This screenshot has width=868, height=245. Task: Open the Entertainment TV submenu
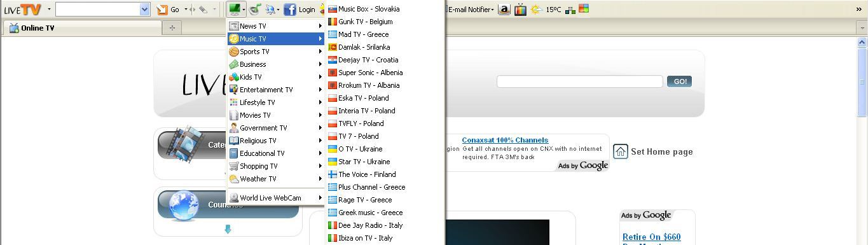pyautogui.click(x=276, y=90)
